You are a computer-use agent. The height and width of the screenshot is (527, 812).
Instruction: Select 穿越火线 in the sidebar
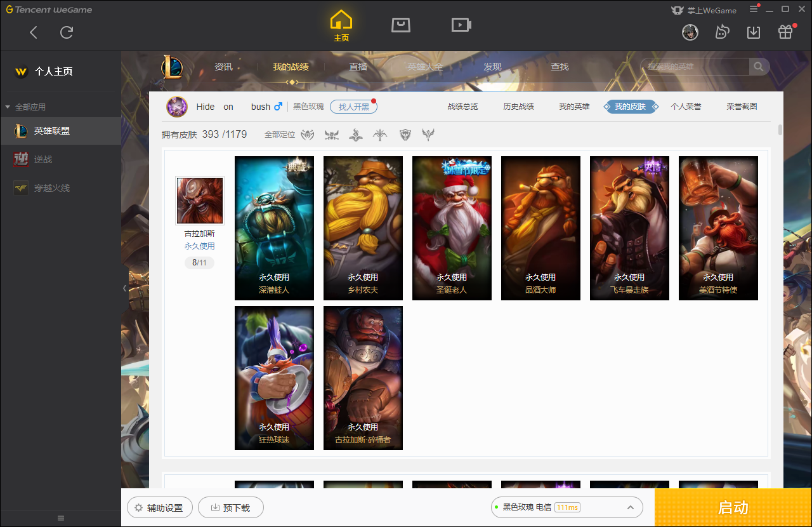pos(60,188)
